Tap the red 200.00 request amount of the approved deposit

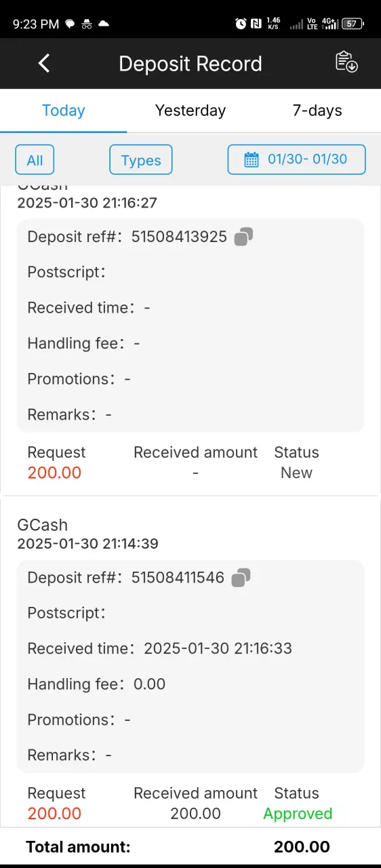[54, 814]
